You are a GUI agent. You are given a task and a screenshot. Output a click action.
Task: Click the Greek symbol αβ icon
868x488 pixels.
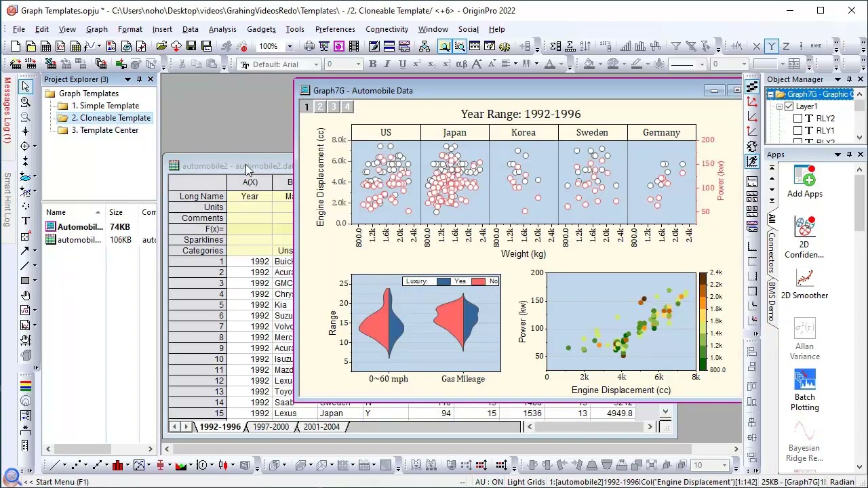[x=461, y=64]
